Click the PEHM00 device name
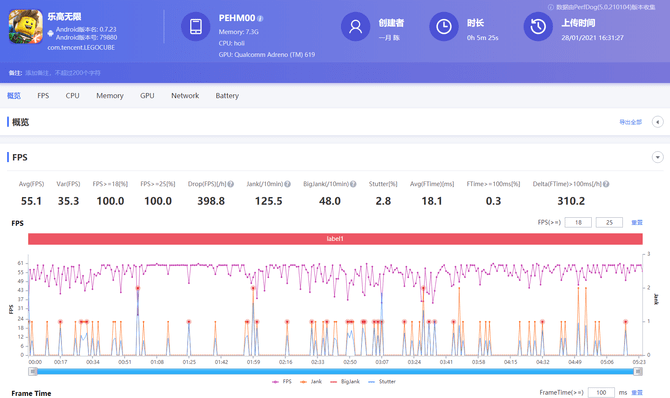The height and width of the screenshot is (398, 670). click(237, 18)
